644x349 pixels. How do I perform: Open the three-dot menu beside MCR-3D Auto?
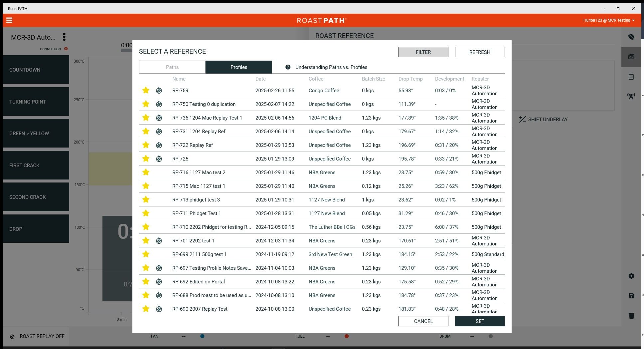click(64, 37)
